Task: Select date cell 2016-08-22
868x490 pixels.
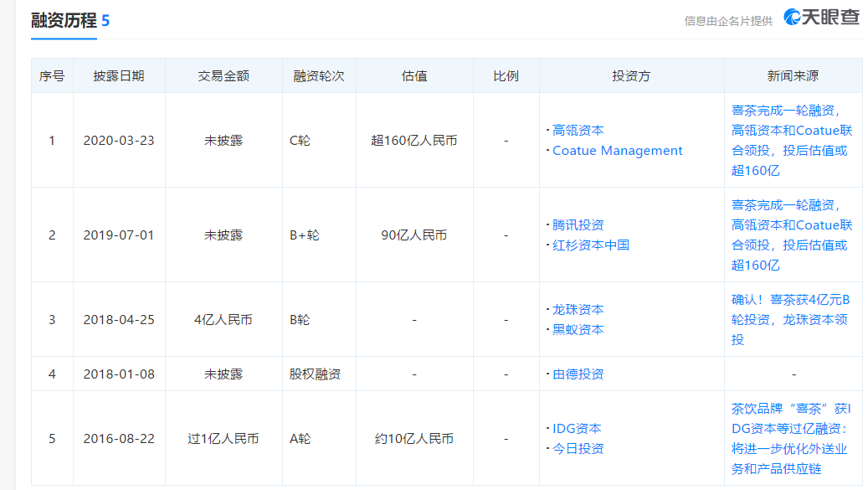Action: pos(119,439)
